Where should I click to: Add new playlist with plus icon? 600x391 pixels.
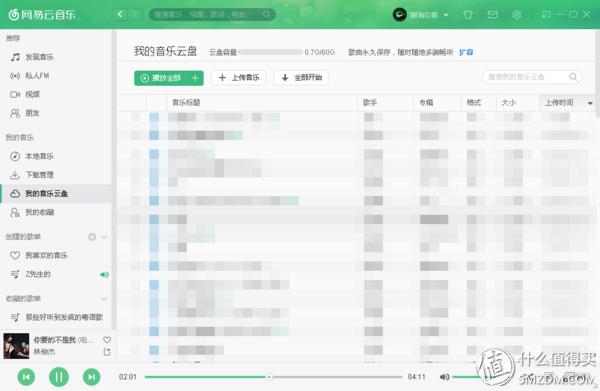coord(92,237)
